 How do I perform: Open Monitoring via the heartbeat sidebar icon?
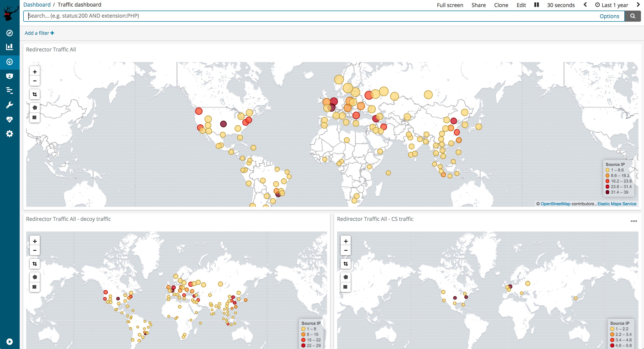point(10,119)
